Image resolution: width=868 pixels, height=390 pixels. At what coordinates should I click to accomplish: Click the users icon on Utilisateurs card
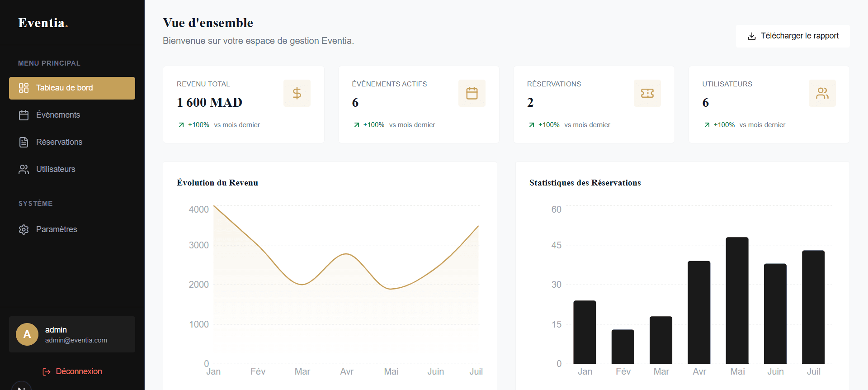[822, 93]
